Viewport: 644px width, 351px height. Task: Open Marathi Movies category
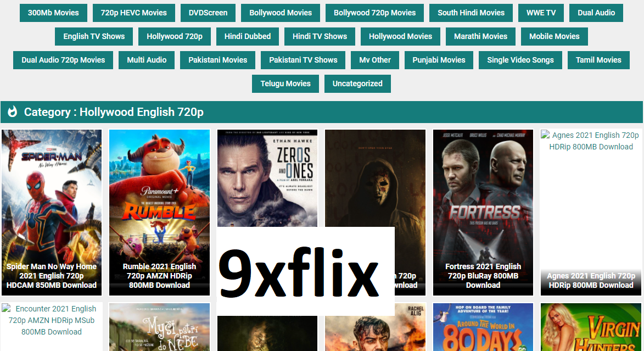tap(480, 36)
